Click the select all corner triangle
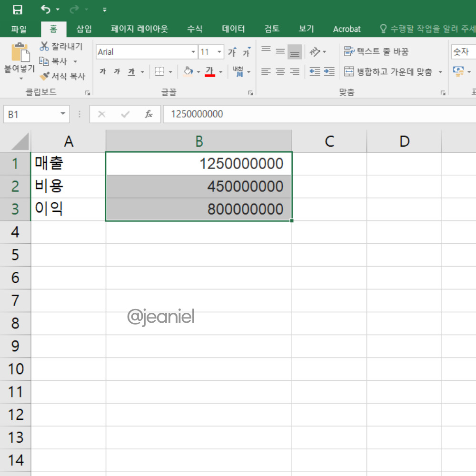The width and height of the screenshot is (476, 476). tap(20, 141)
